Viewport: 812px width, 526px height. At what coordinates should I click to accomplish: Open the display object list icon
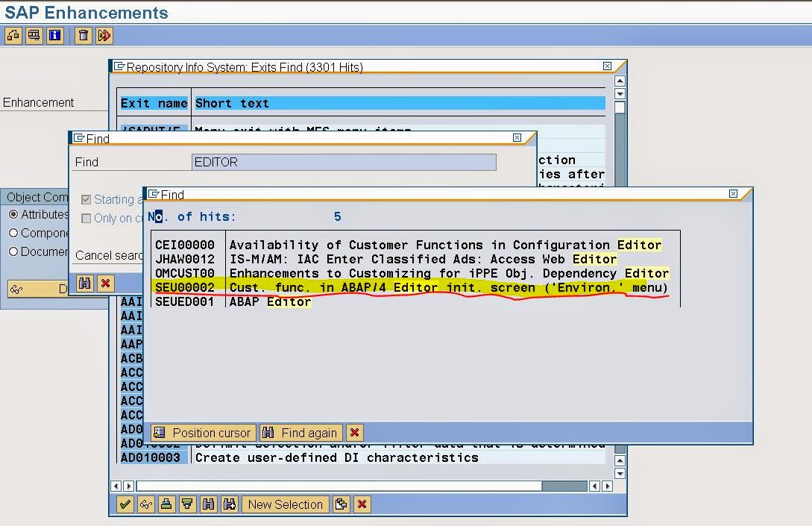pos(12,35)
